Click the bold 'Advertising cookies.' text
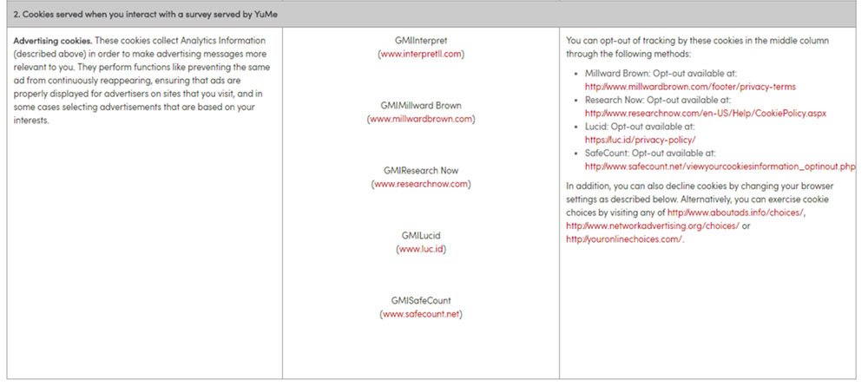 53,41
